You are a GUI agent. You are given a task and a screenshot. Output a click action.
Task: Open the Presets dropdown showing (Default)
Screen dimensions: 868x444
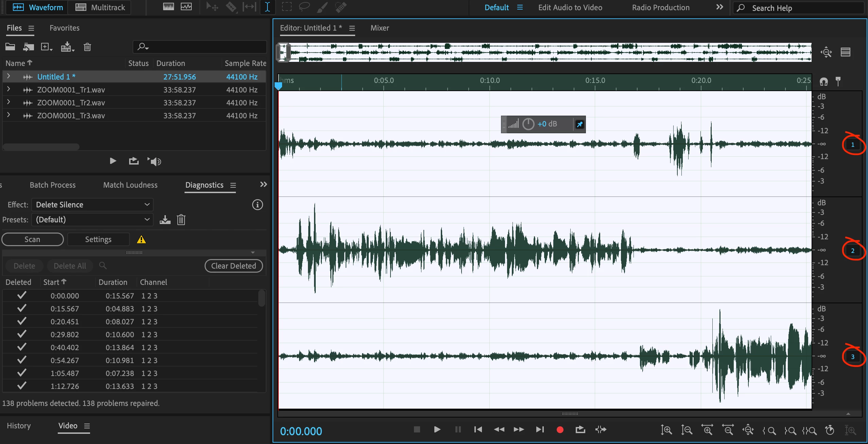coord(92,220)
